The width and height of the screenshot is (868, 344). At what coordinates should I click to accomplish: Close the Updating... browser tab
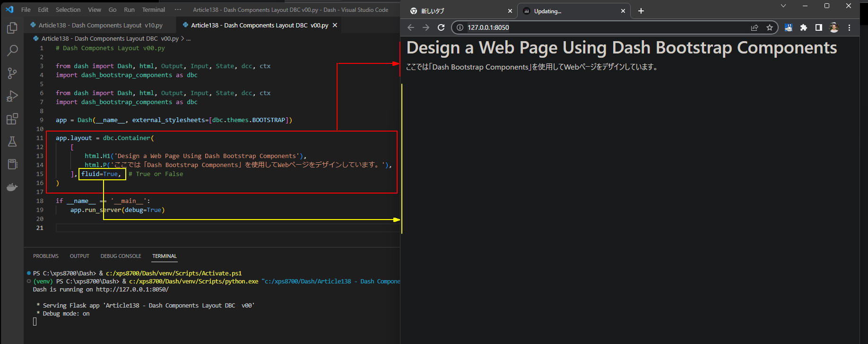[623, 11]
